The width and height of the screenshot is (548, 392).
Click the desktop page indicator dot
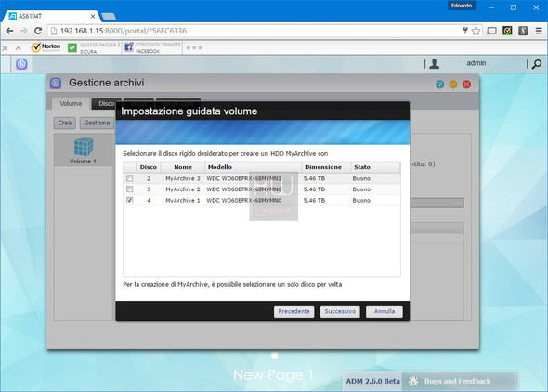click(275, 356)
